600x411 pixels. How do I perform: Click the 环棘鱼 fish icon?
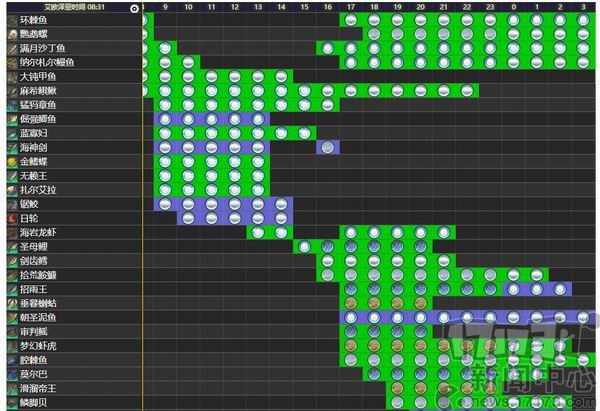coord(10,20)
